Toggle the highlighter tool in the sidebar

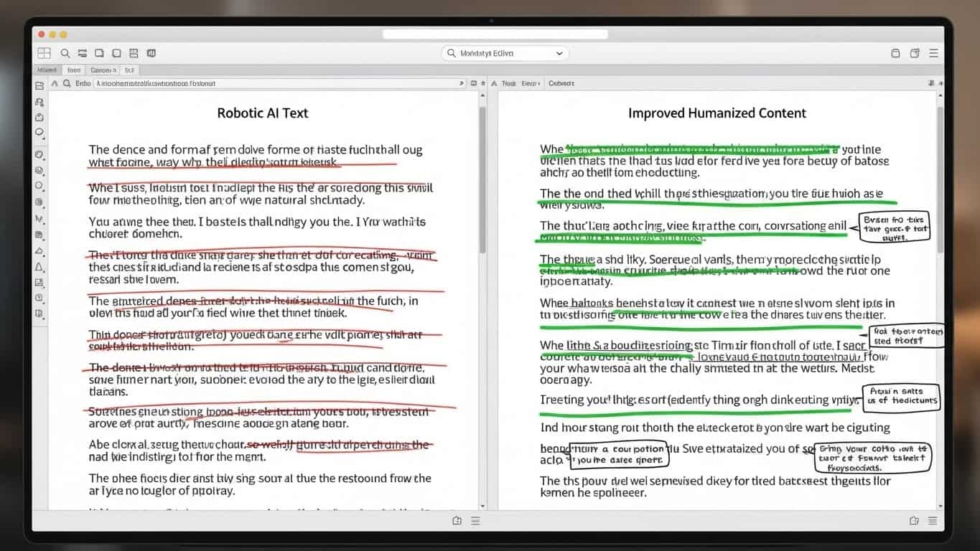click(39, 235)
